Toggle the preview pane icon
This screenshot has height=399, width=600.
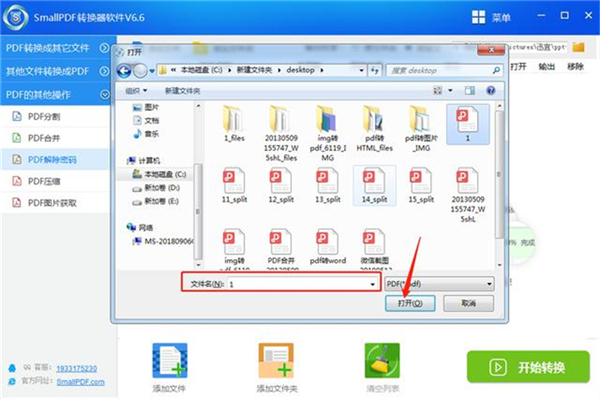point(470,90)
